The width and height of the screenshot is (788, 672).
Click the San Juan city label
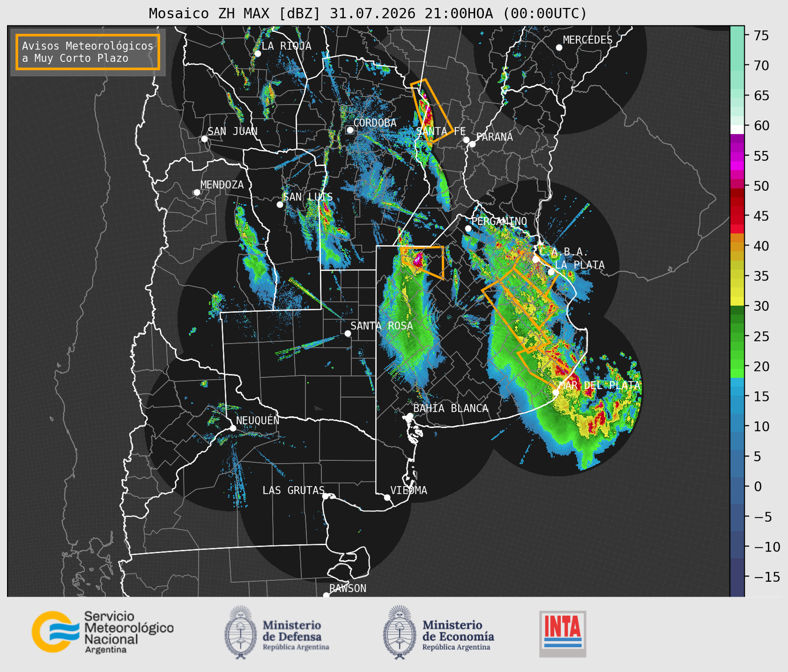pos(233,131)
